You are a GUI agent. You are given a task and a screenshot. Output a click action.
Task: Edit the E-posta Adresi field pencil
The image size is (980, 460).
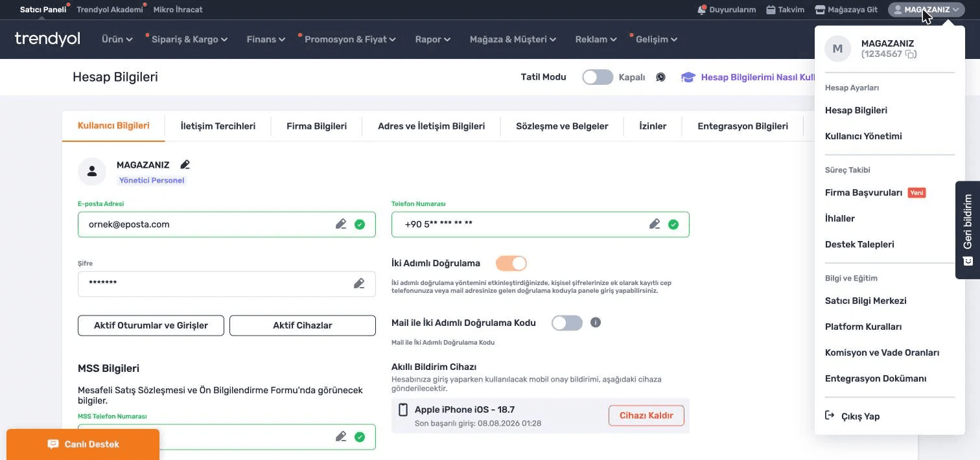pyautogui.click(x=341, y=224)
